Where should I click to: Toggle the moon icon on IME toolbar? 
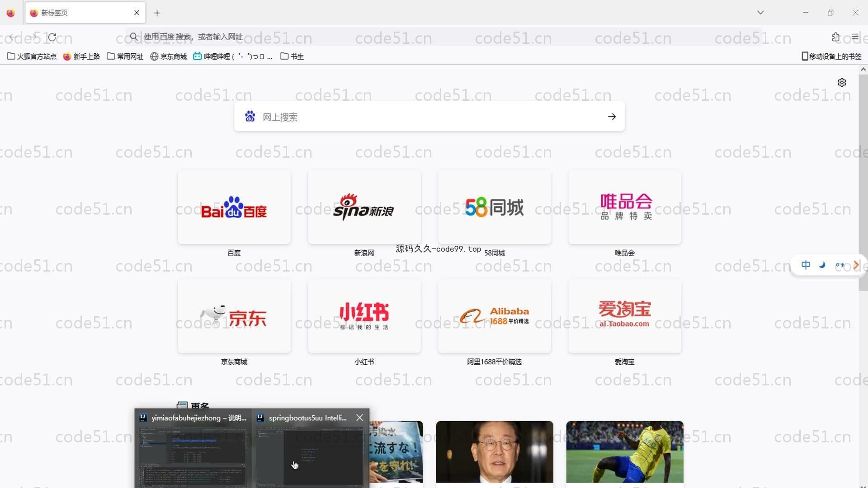coord(822,265)
